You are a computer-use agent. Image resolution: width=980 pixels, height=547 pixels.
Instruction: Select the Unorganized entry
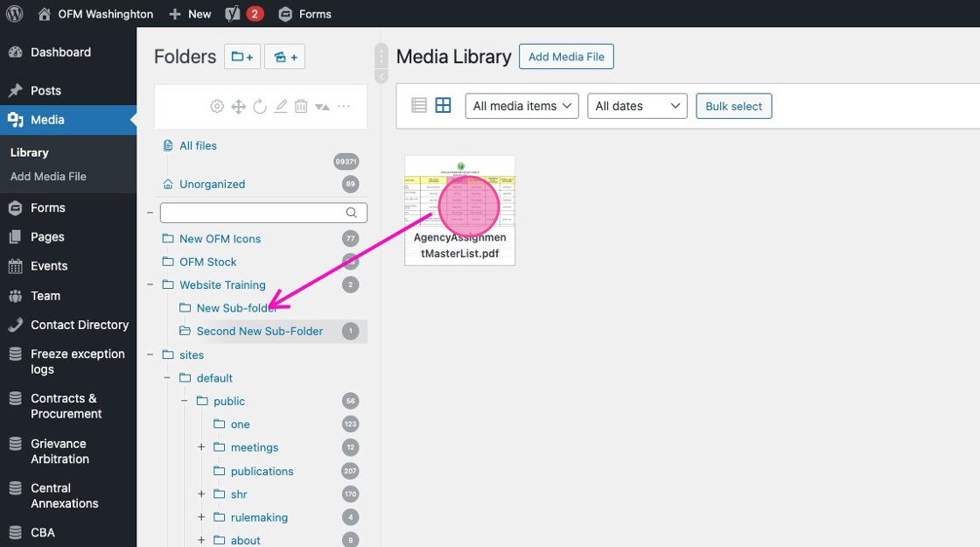[x=212, y=185]
